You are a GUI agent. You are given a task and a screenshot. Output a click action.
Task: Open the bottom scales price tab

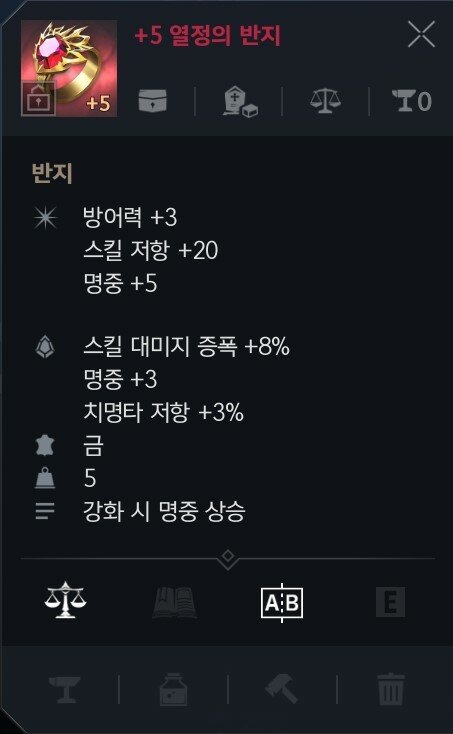click(x=66, y=601)
